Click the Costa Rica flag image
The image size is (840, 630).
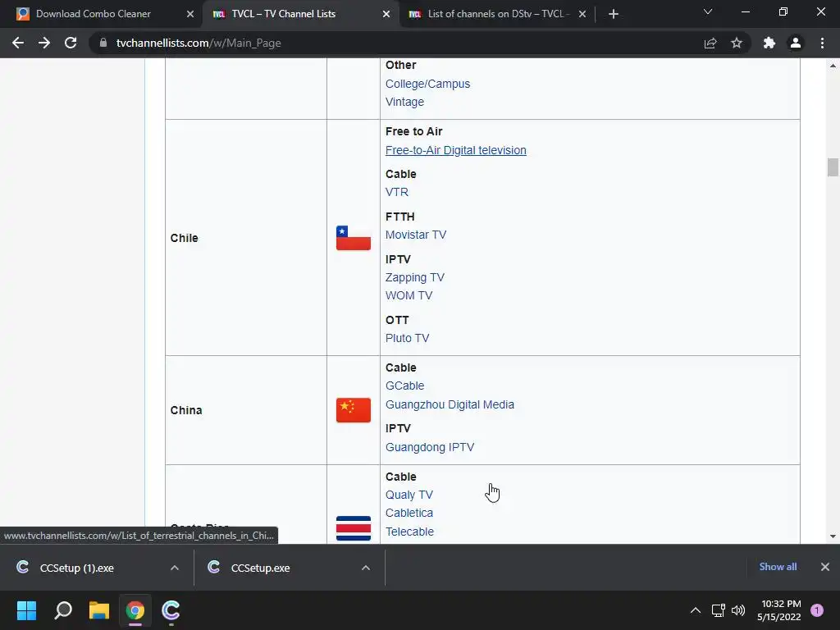tap(353, 528)
